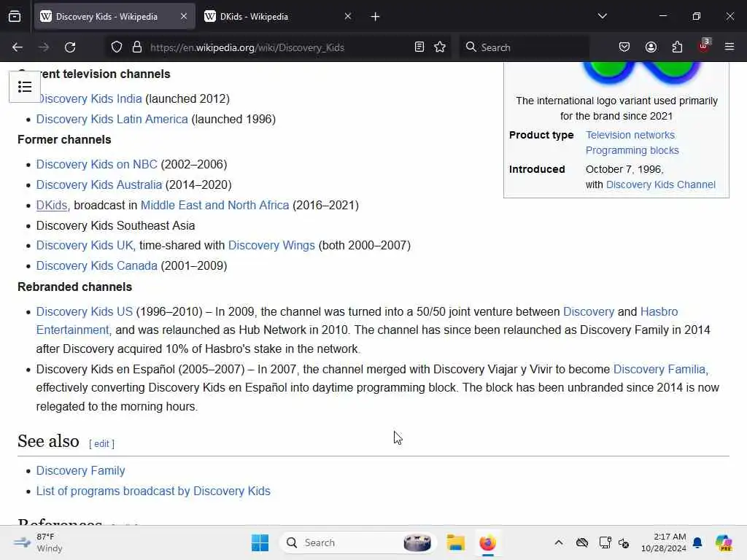This screenshot has width=747, height=560.
Task: Open the Discovery Kids UK link
Action: (x=85, y=245)
